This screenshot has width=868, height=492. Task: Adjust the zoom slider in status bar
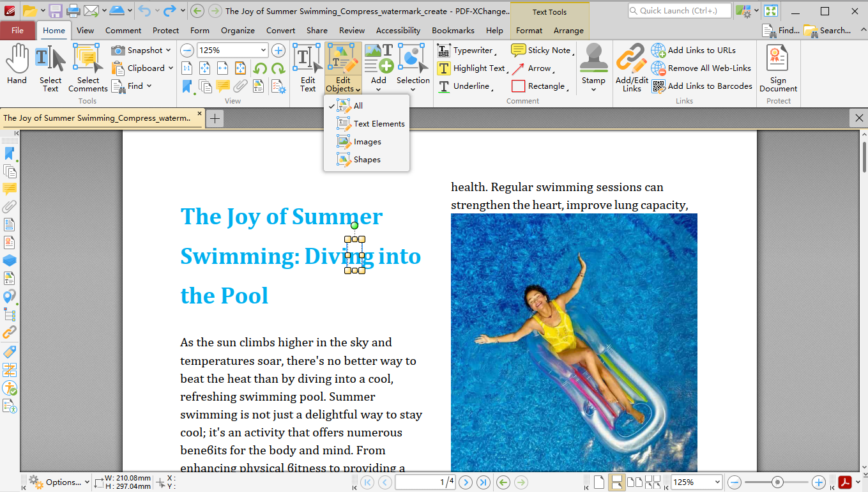click(777, 482)
